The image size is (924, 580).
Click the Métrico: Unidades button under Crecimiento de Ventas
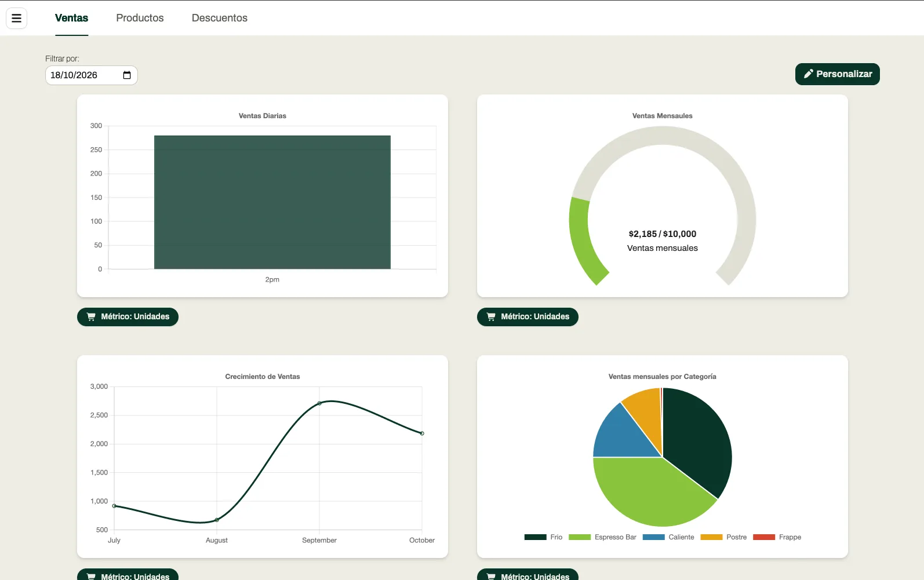pyautogui.click(x=128, y=575)
